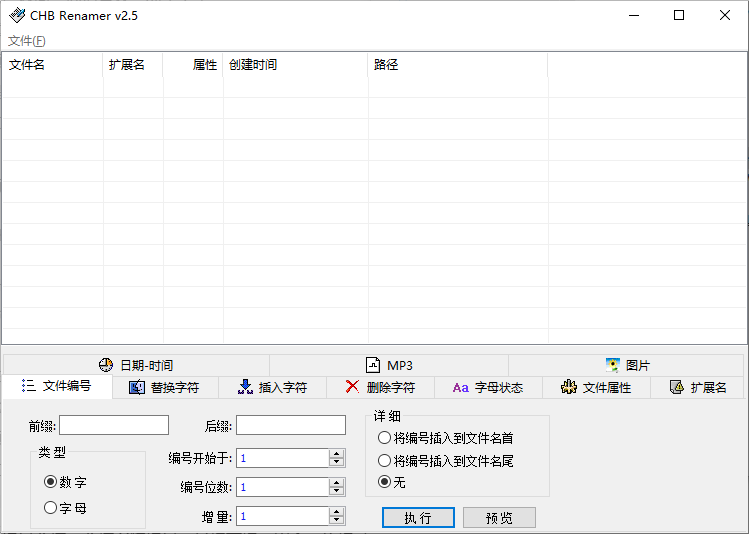Close the CHB Renamer window
749x534 pixels.
pyautogui.click(x=725, y=15)
